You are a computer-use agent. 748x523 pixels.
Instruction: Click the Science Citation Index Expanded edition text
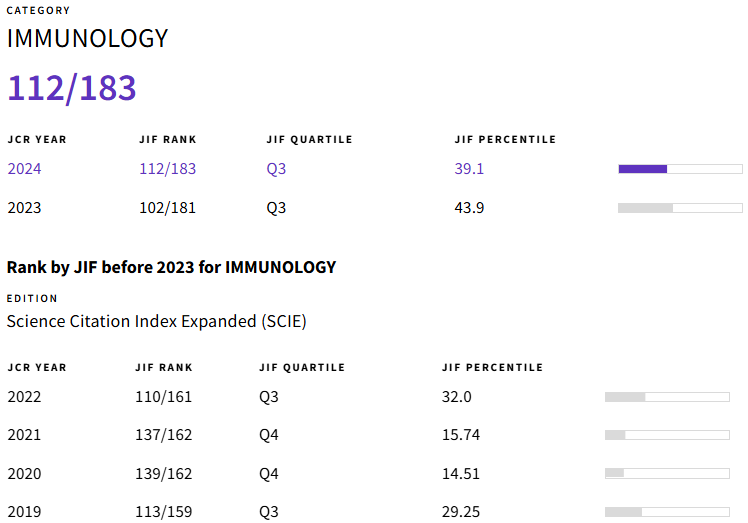point(156,321)
